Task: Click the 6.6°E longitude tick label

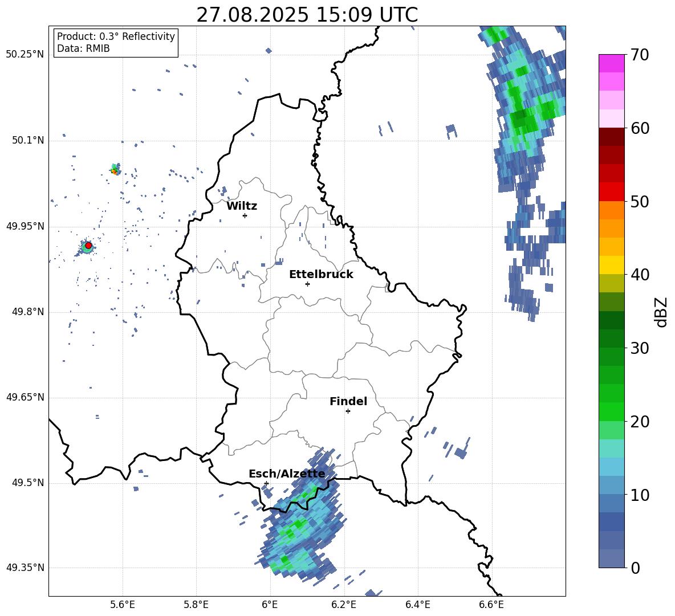Action: 491,605
